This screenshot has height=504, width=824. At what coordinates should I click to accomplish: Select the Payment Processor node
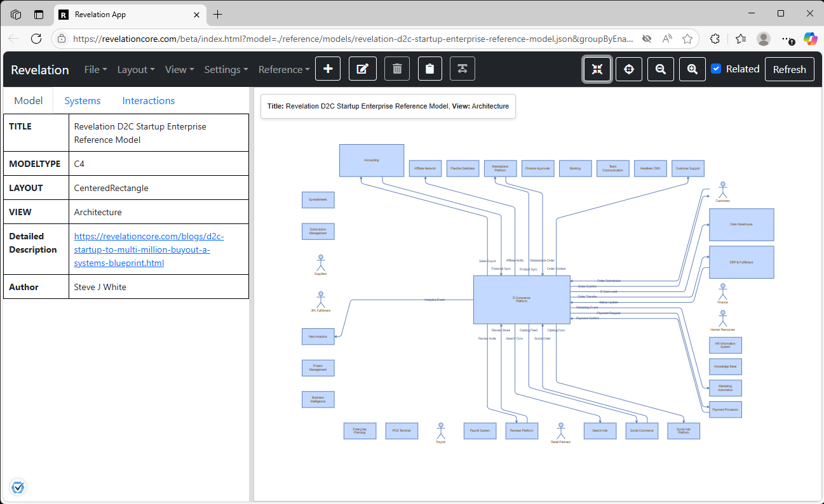pos(725,409)
